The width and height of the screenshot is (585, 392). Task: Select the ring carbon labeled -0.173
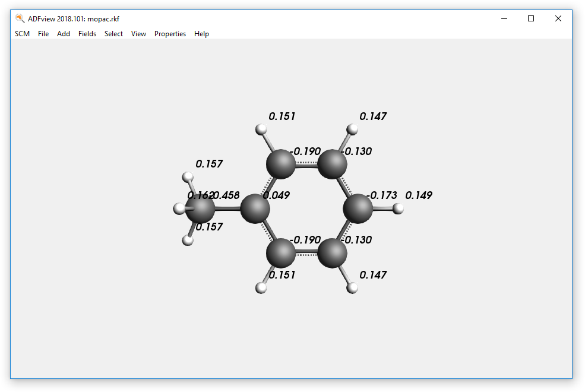pyautogui.click(x=358, y=208)
